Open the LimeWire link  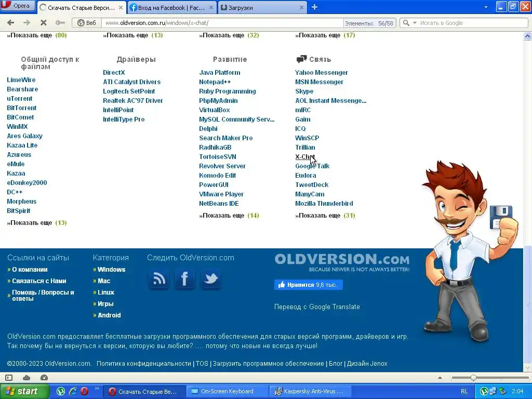click(21, 79)
